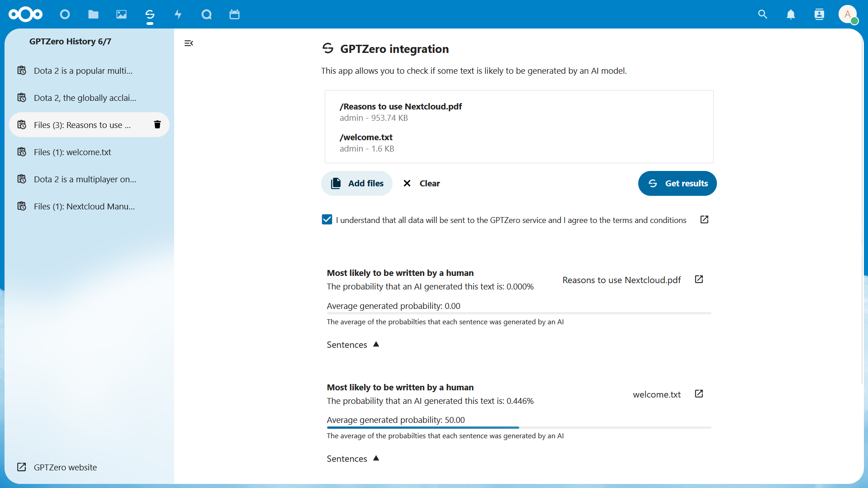
Task: Expand Sentences under Reasons to use Nextcloud.pdf result
Action: coord(353,345)
